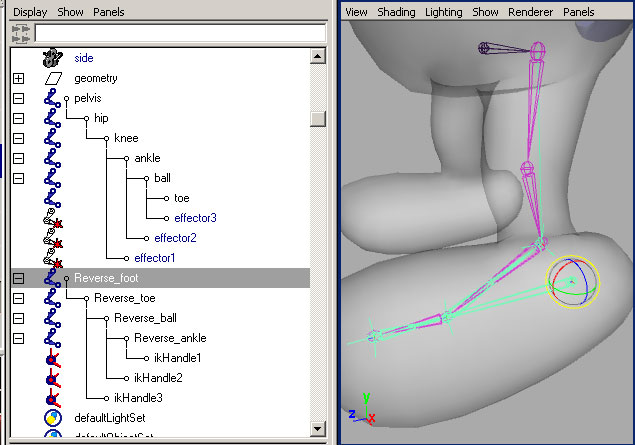Select the effector3 item
This screenshot has width=635, height=445.
195,218
